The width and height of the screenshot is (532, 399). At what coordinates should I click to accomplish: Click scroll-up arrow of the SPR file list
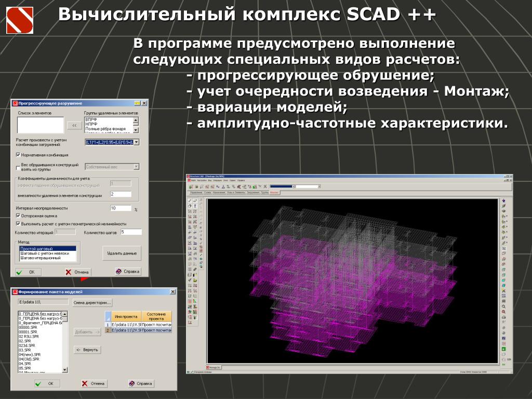pyautogui.click(x=65, y=314)
